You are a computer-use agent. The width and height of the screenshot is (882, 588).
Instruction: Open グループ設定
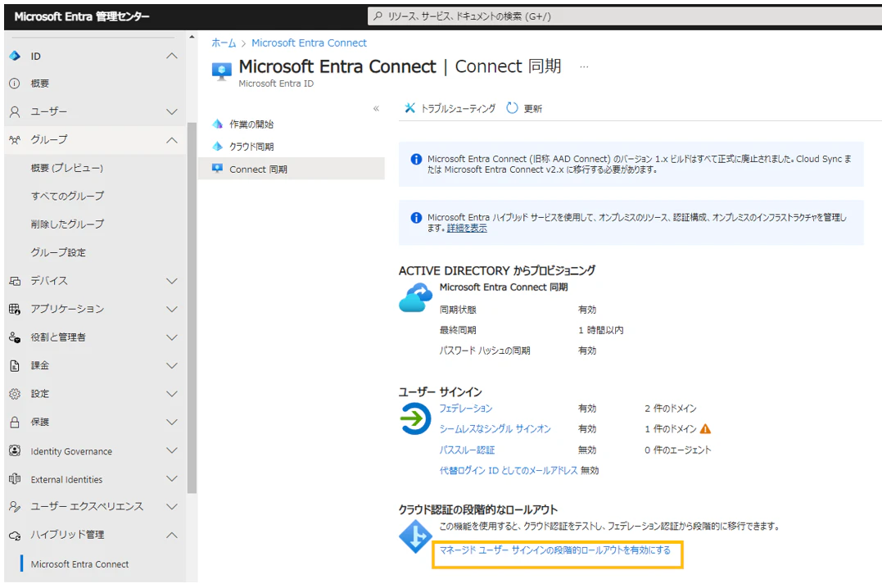tap(58, 252)
